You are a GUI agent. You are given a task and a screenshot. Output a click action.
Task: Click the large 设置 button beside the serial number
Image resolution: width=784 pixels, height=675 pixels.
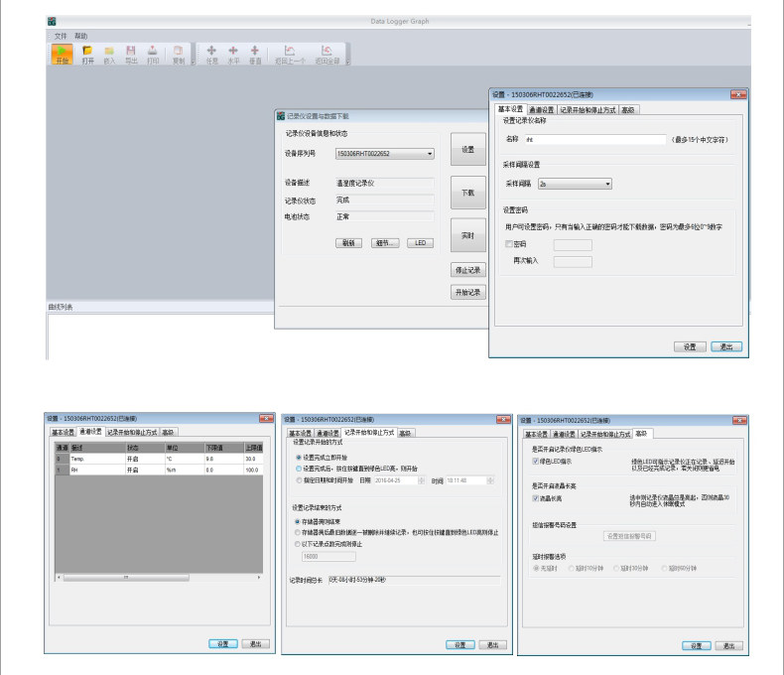(468, 149)
